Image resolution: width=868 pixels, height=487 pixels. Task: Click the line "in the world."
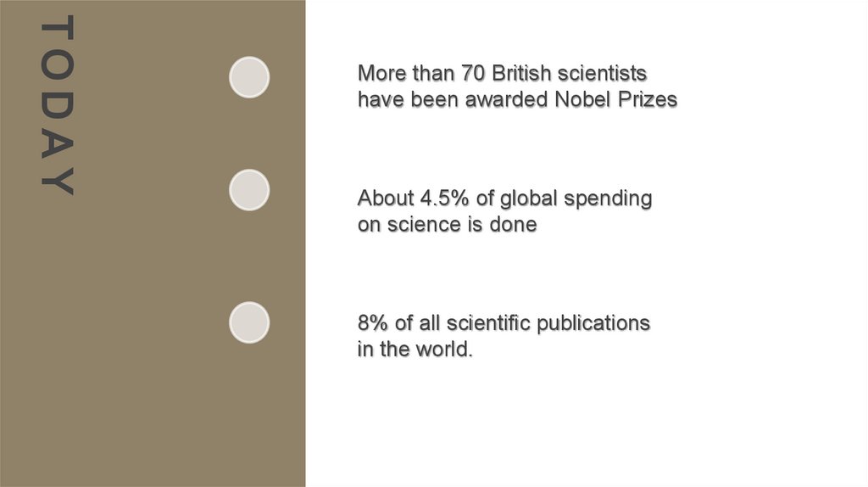(x=414, y=350)
